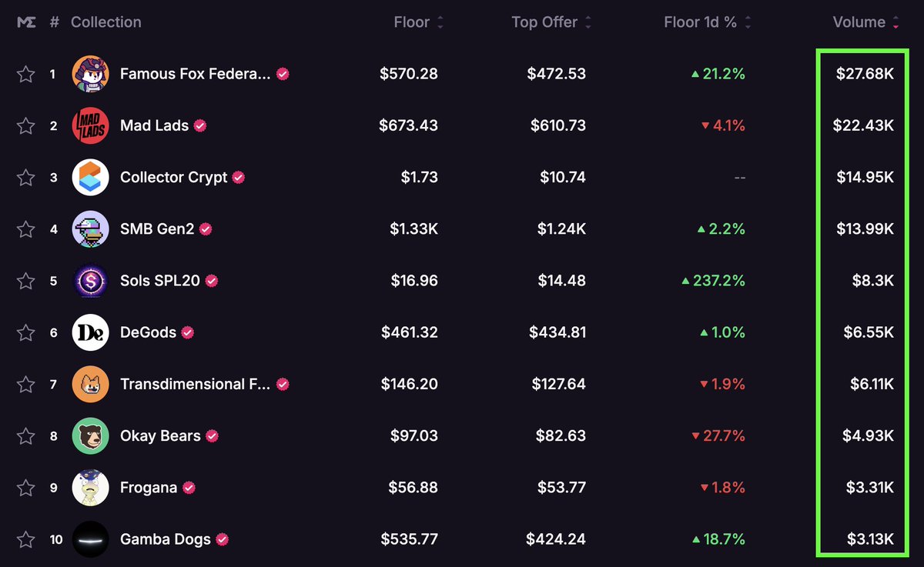Screen dimensions: 924x567
Task: Click the Okay Bears avatar
Action: pos(91,435)
